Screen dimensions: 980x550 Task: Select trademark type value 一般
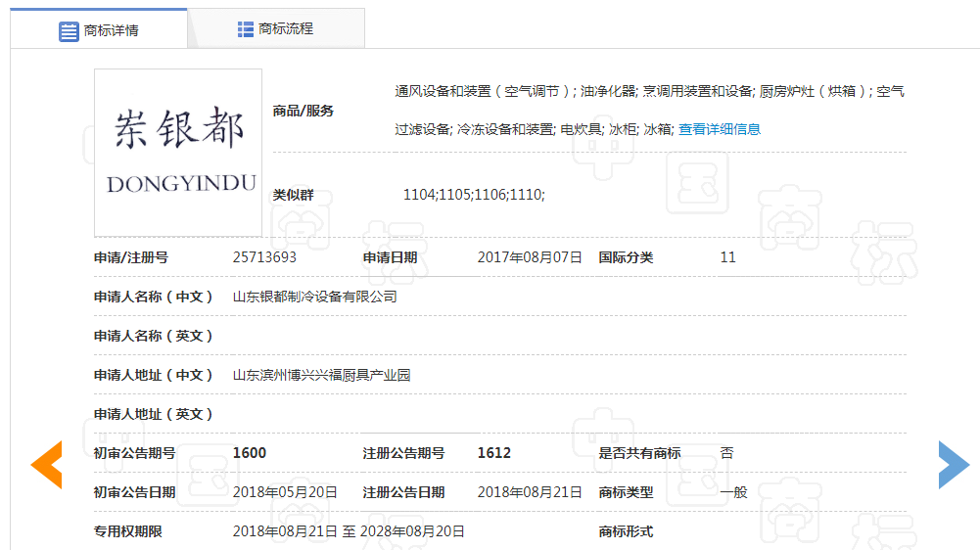pos(733,492)
